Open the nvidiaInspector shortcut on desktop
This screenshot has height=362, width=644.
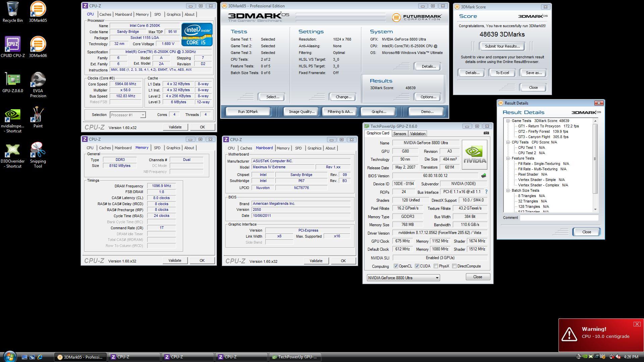pyautogui.click(x=12, y=120)
